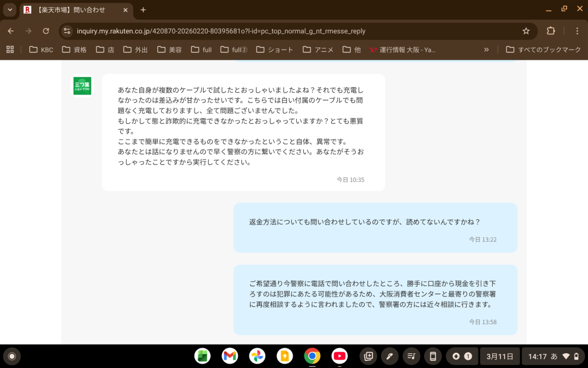Open a new tab with plus button
The height and width of the screenshot is (368, 588).
click(143, 10)
